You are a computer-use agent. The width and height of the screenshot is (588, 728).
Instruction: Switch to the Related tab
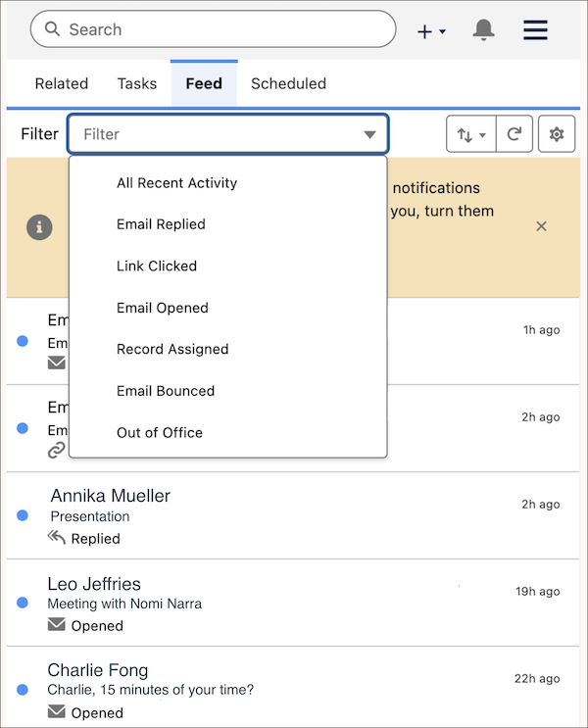[x=62, y=83]
